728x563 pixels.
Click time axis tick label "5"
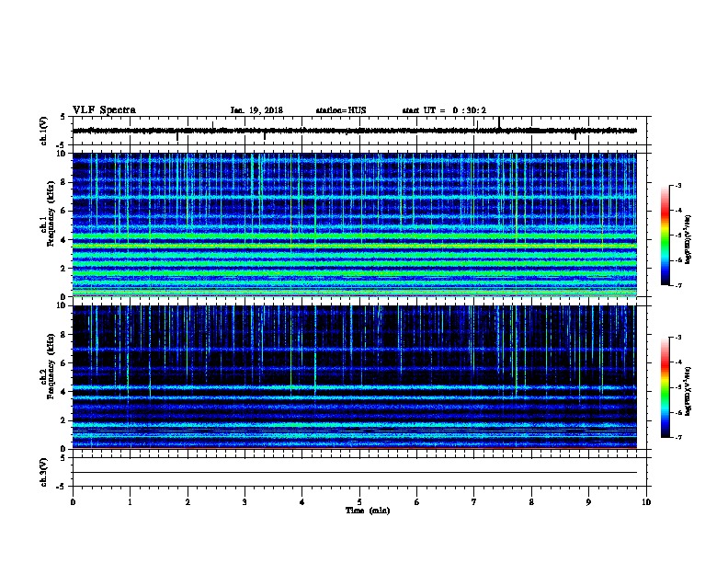coord(359,501)
